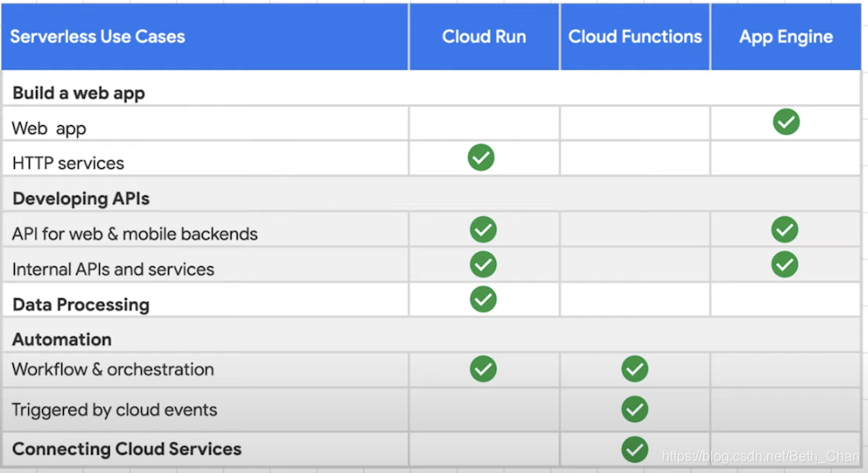Image resolution: width=868 pixels, height=473 pixels.
Task: Click the HTTP services row label
Action: [68, 163]
